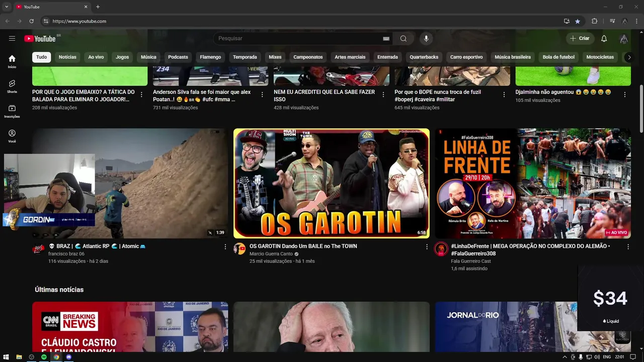Open options menu for Anderson Silva short
Image resolution: width=644 pixels, height=362 pixels.
[x=262, y=95]
